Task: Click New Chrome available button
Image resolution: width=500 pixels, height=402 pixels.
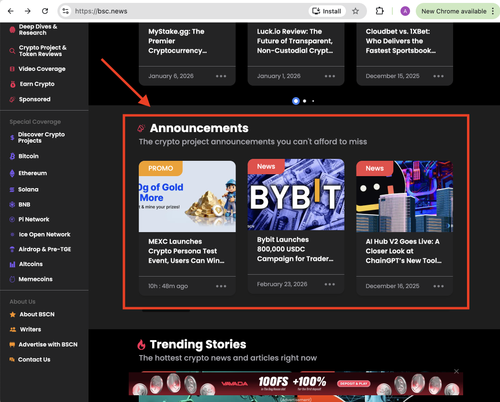Action: (457, 11)
